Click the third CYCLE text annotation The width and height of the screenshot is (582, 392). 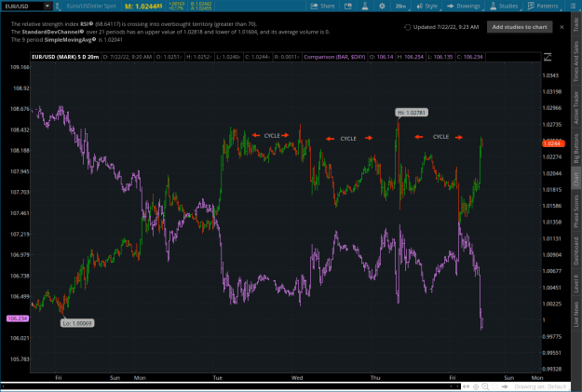coord(441,137)
